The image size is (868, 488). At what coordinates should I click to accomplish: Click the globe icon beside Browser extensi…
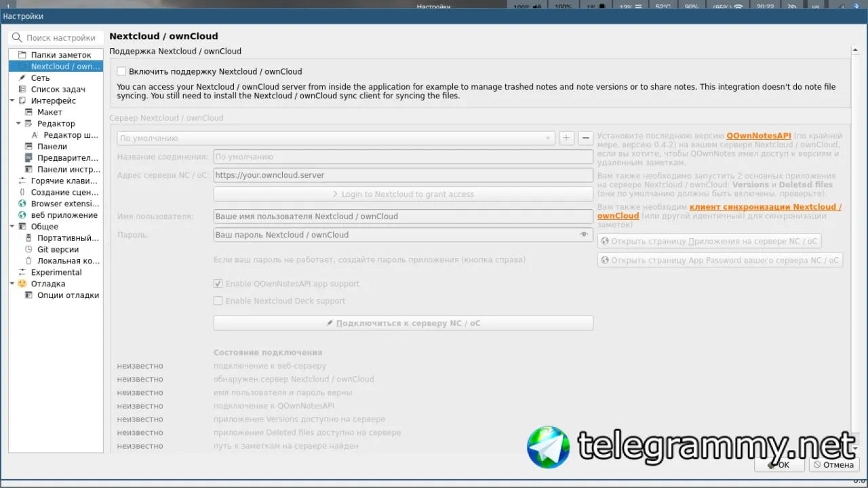22,204
